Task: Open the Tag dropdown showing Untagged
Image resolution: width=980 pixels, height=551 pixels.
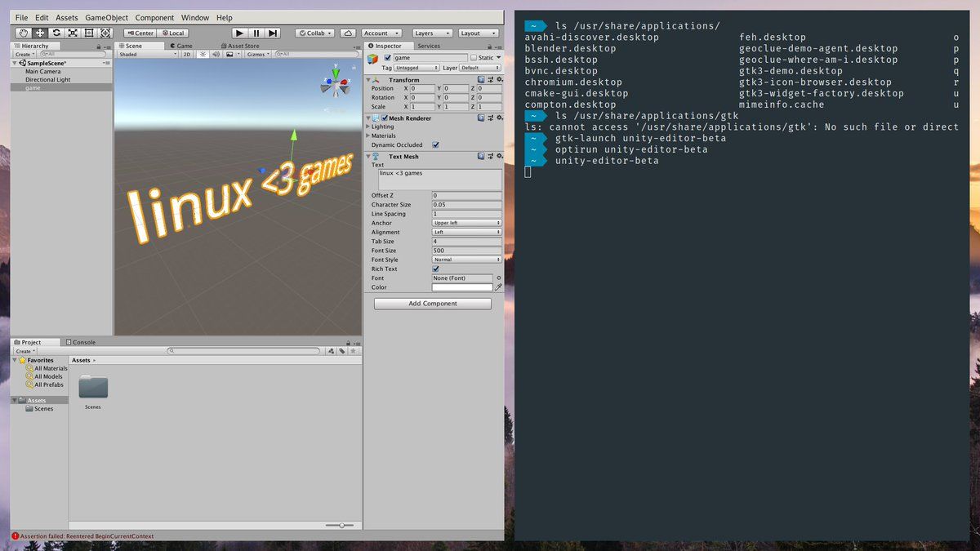Action: [417, 68]
